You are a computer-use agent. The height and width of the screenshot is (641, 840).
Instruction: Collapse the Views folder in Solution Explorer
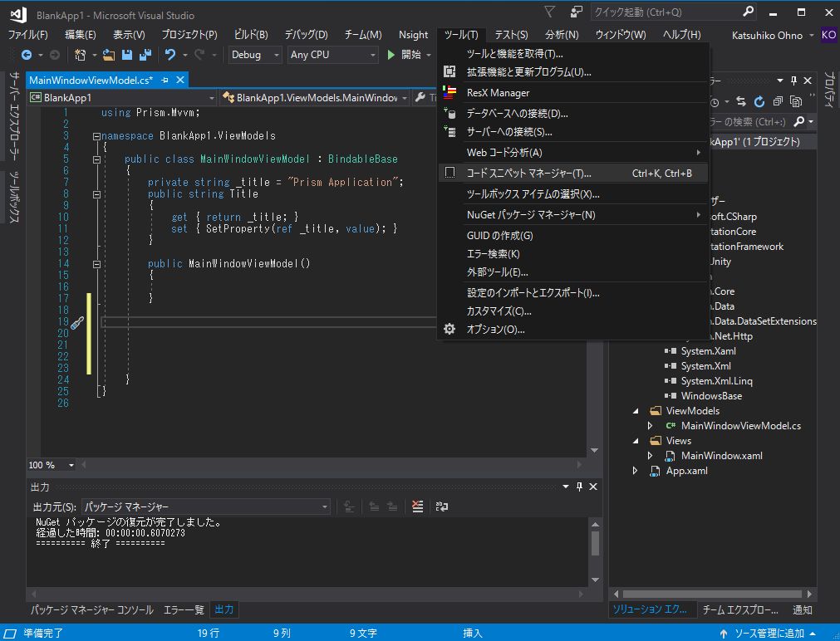[636, 441]
